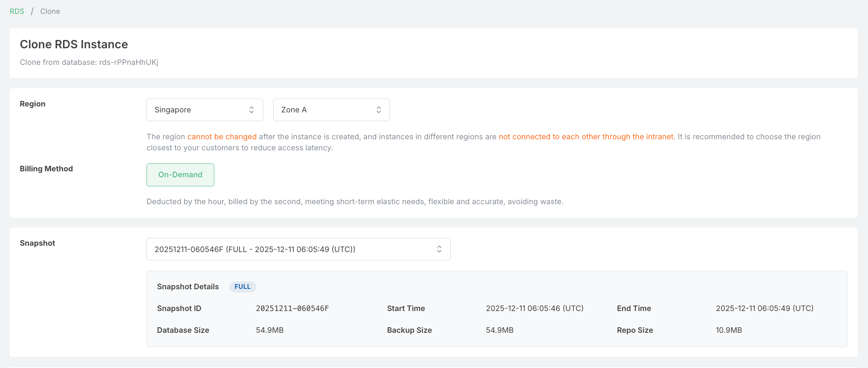This screenshot has height=368, width=868.
Task: Click the FULL badge next to Snapshot Details
Action: 242,287
